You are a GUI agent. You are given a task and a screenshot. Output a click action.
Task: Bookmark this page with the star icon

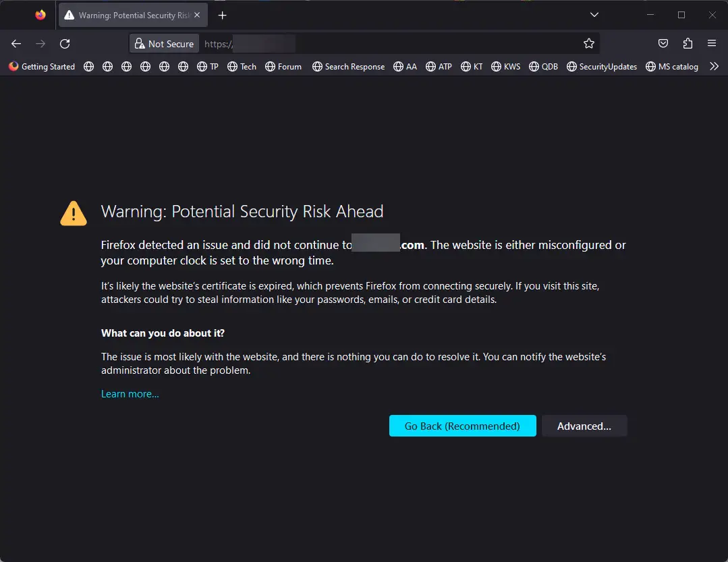click(x=589, y=44)
